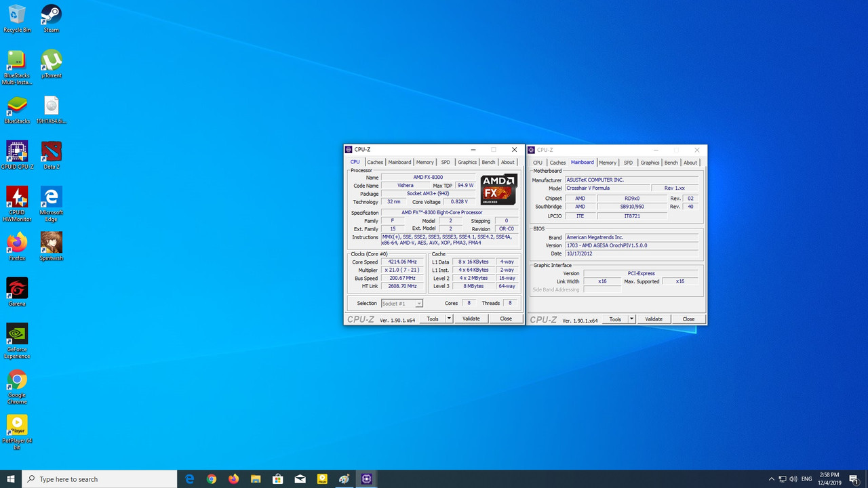Start Google Chrome from the taskbar
Image resolution: width=868 pixels, height=488 pixels.
click(211, 479)
